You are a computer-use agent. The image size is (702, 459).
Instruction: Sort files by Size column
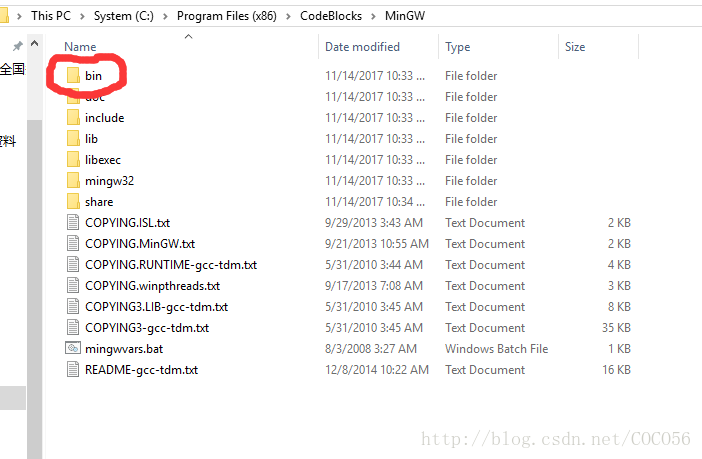tap(575, 47)
